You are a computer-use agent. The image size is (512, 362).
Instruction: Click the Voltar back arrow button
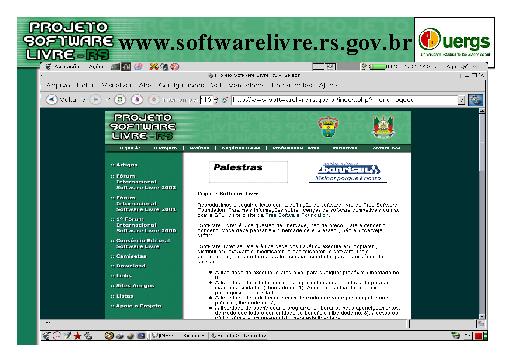[51, 99]
